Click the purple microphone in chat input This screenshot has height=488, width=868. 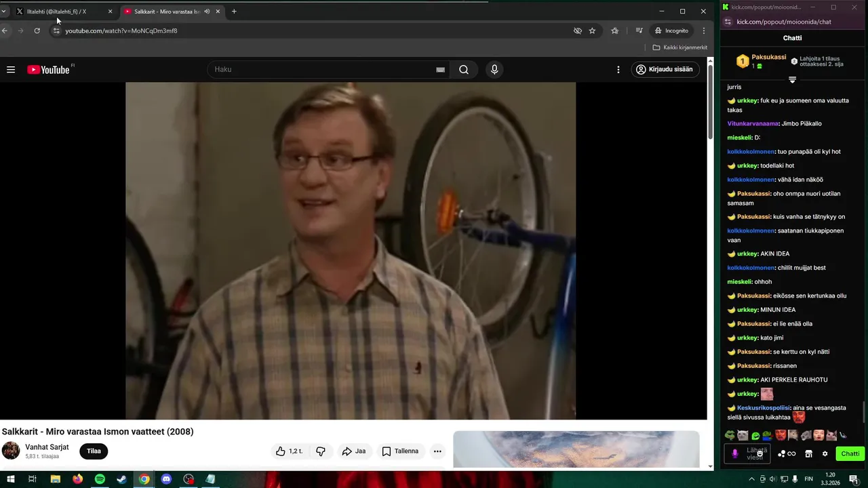(734, 453)
